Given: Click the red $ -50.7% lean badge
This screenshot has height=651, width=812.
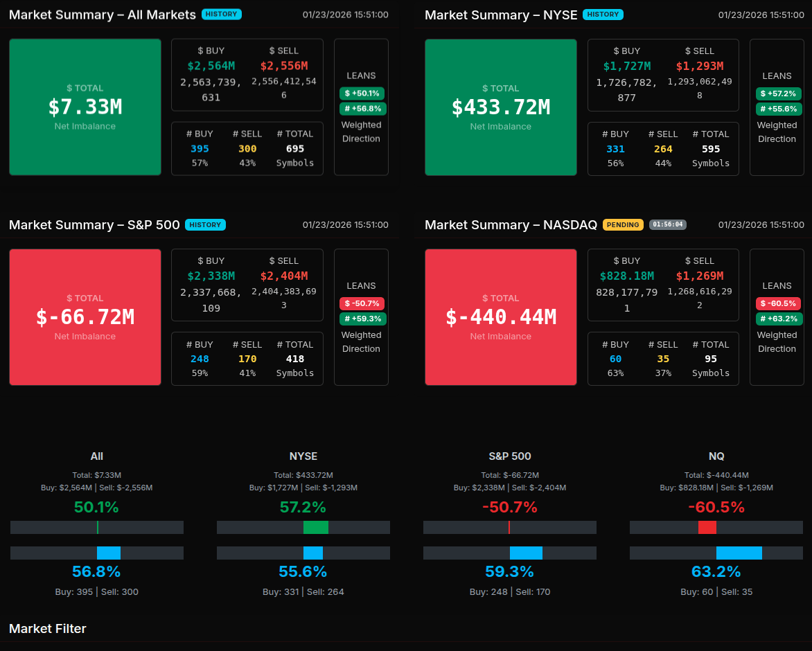Looking at the screenshot, I should tap(362, 303).
